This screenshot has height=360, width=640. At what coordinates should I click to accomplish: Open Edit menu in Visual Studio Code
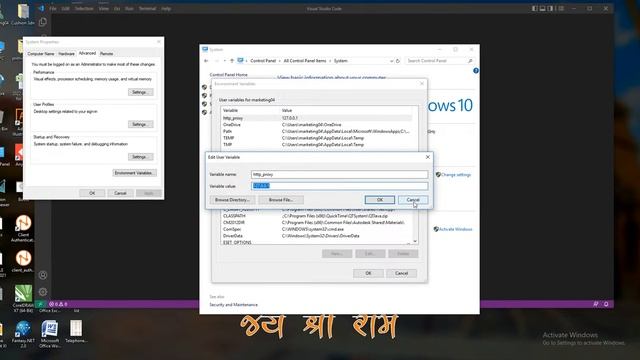coord(65,9)
